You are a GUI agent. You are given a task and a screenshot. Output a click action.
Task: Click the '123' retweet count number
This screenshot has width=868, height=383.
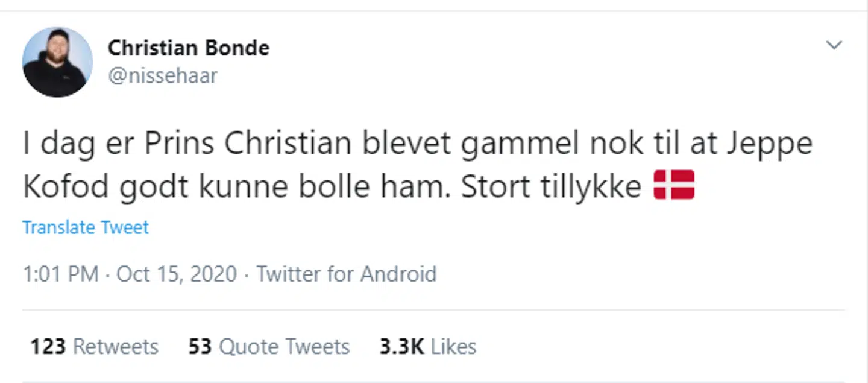point(48,347)
